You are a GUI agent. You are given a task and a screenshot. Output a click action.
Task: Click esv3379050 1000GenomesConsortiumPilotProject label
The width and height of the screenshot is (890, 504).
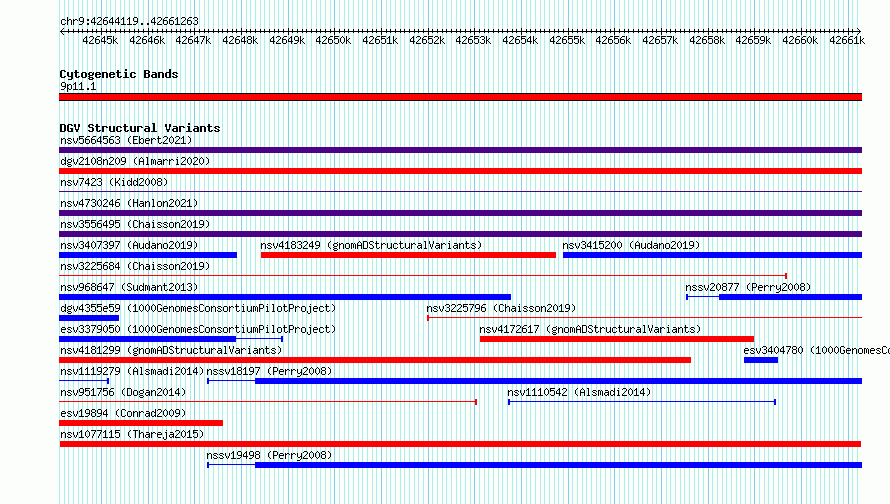198,329
